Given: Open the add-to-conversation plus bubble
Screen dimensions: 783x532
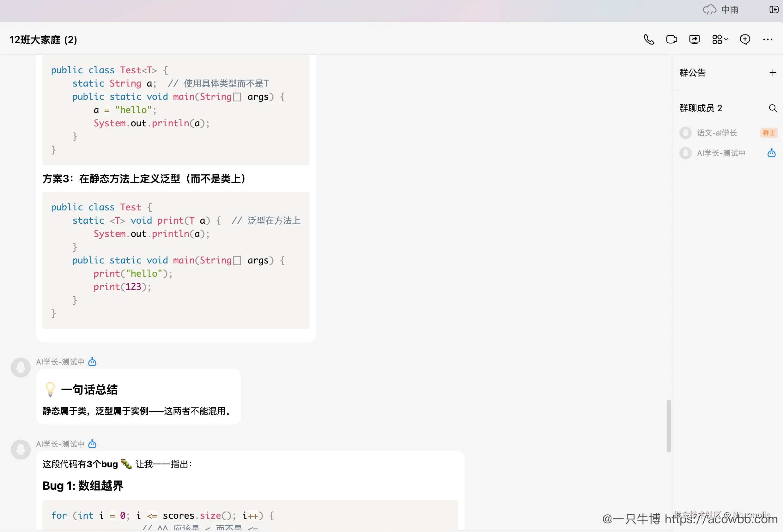Looking at the screenshot, I should (745, 39).
